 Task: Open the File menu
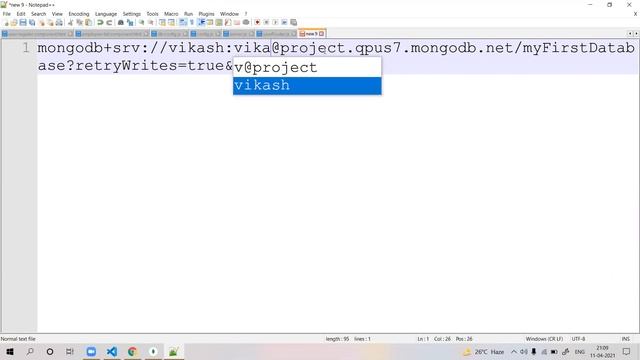pyautogui.click(x=7, y=14)
